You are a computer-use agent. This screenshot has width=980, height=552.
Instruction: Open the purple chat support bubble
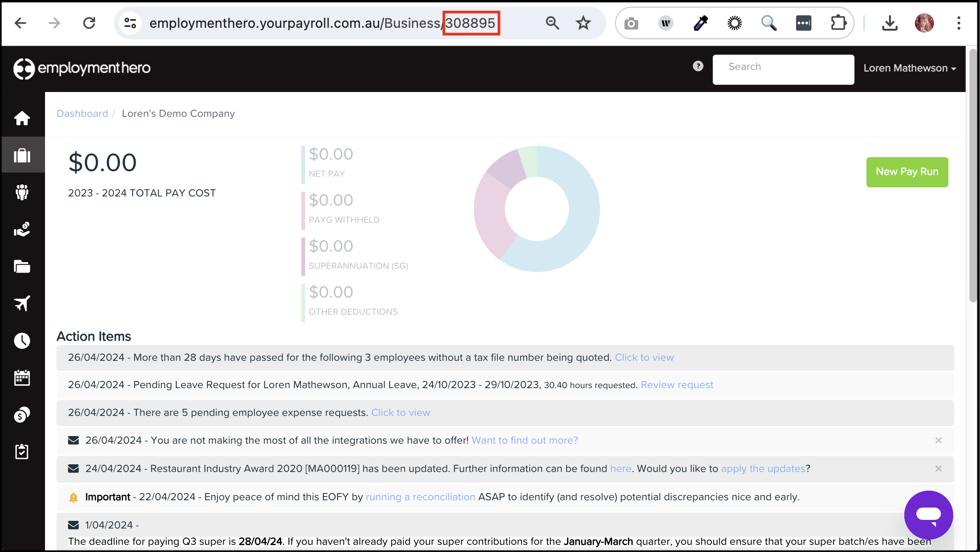pyautogui.click(x=928, y=515)
